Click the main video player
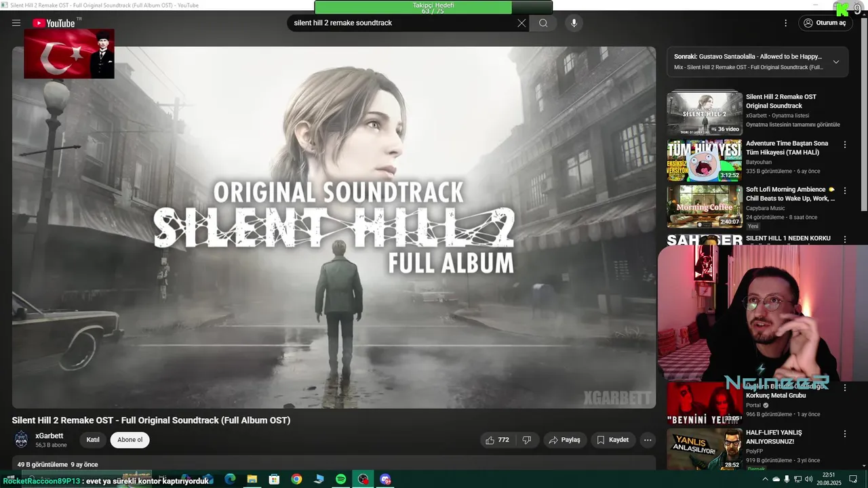 (334, 227)
